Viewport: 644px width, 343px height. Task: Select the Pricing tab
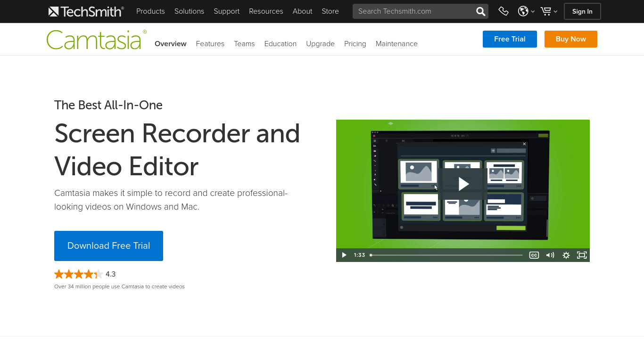(x=355, y=44)
